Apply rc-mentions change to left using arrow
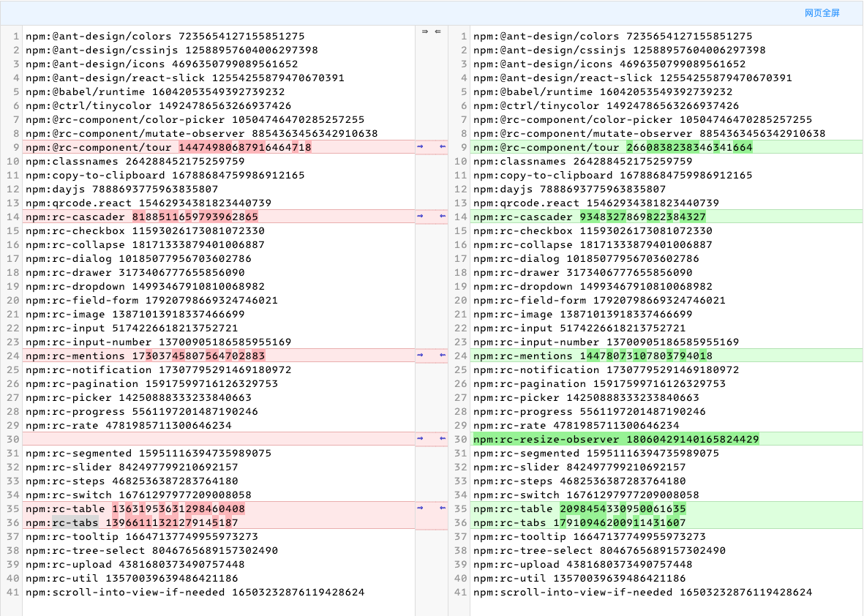 (x=443, y=356)
